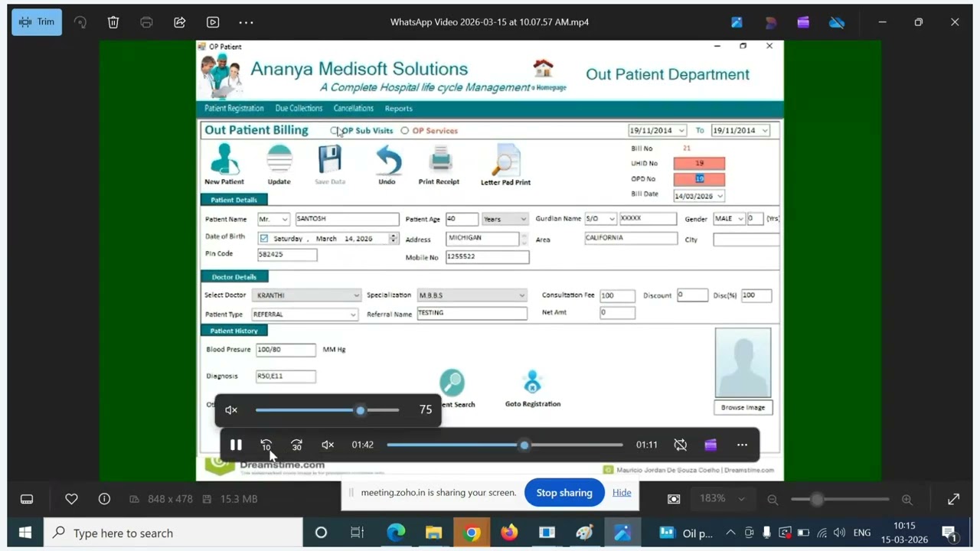This screenshot has width=980, height=551.
Task: Open the Bill Date 14/03/2026 dropdown
Action: [x=719, y=196]
